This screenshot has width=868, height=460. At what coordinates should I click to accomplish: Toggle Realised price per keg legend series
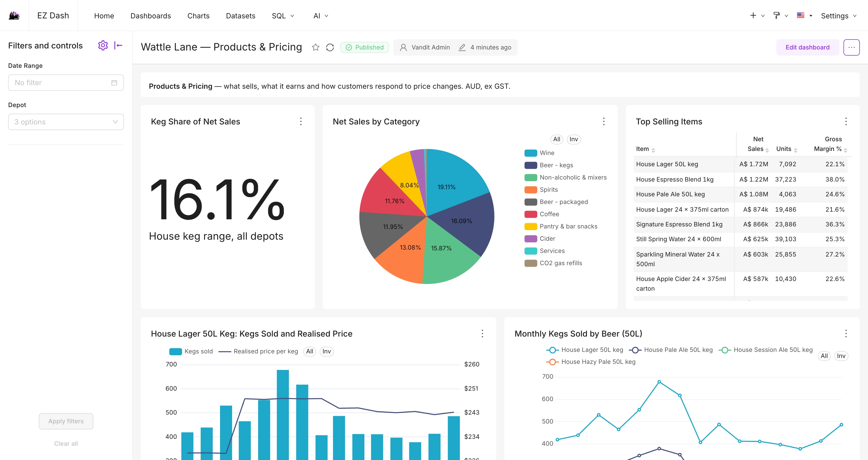(258, 351)
